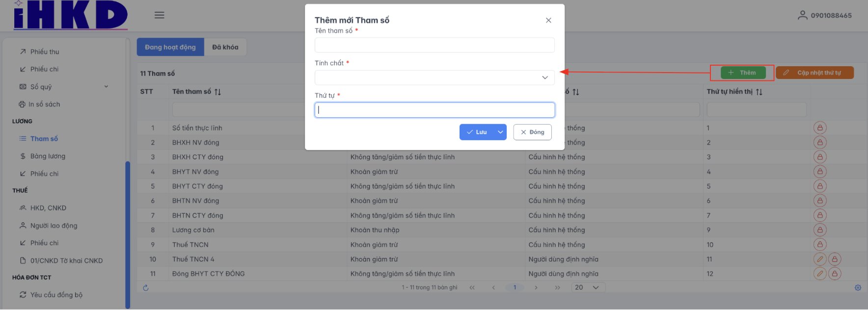Click the hamburger menu icon
The width and height of the screenshot is (868, 310).
coord(160,15)
